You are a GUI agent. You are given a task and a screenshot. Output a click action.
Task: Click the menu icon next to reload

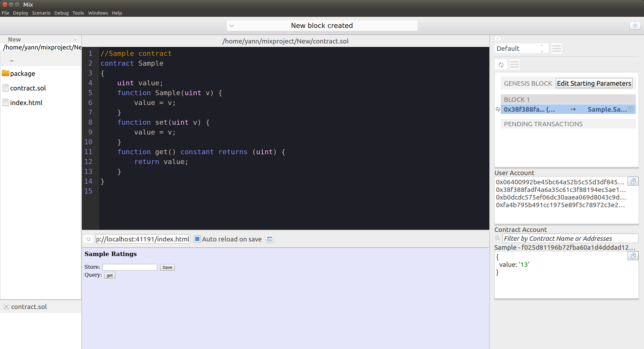coord(514,65)
